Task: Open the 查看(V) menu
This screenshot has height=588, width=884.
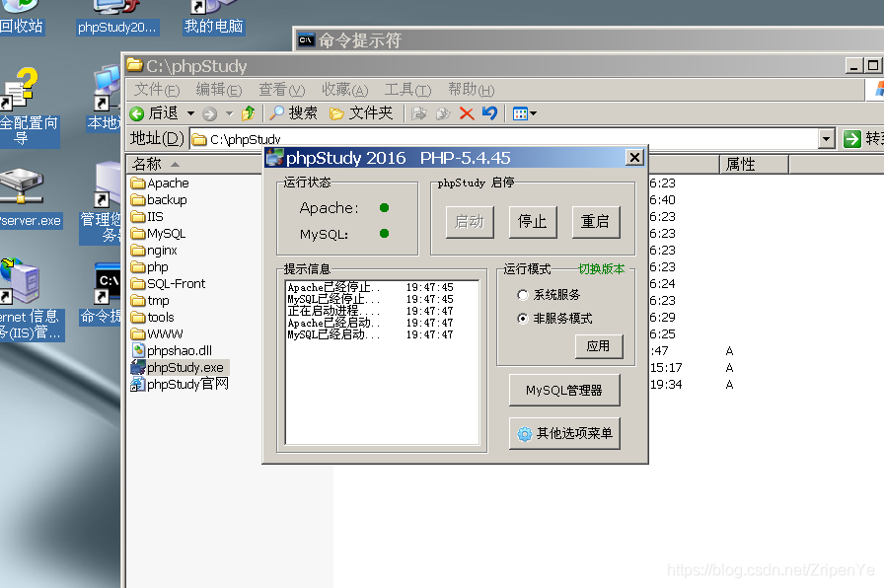Action: [x=281, y=90]
